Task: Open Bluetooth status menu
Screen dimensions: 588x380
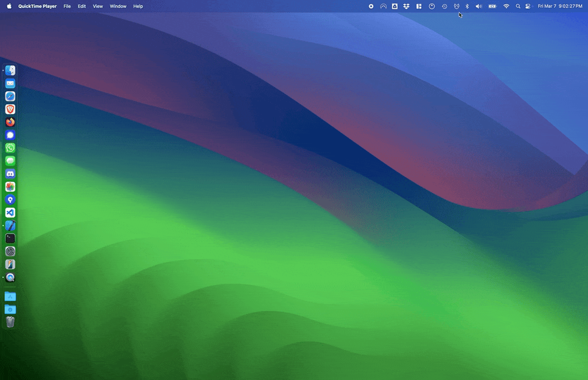Action: 467,6
